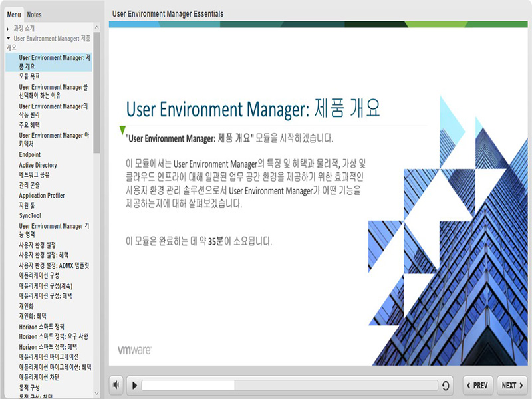The width and height of the screenshot is (532, 399).
Task: Open the 동적 구성 slide
Action: point(29,388)
